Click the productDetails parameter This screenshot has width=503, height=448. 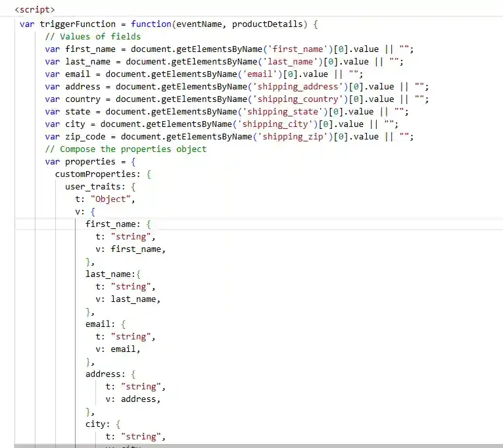[x=267, y=24]
